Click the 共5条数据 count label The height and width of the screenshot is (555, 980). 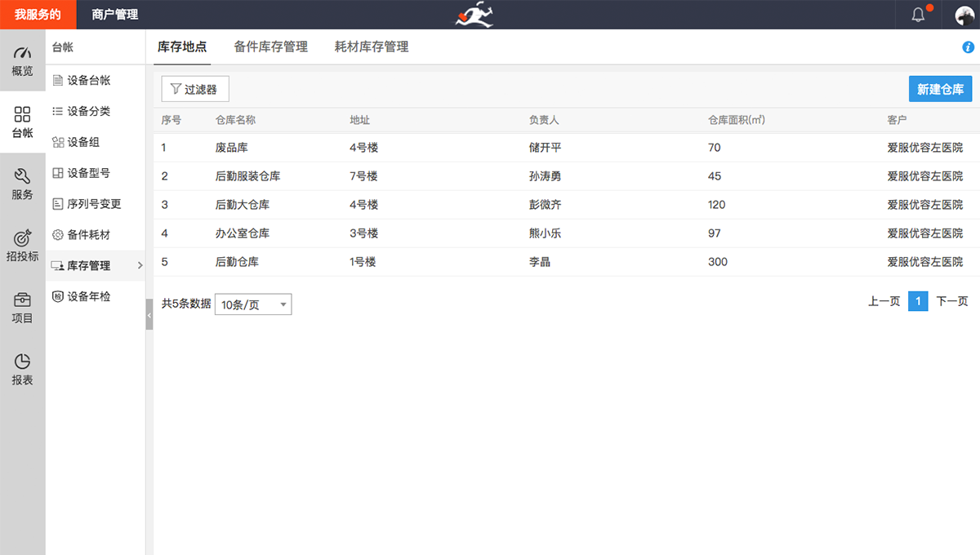186,304
